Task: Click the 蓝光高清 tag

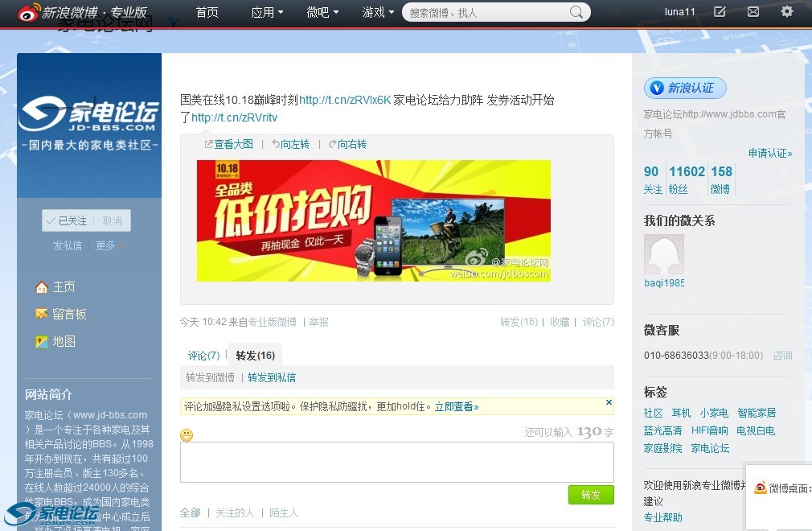Action: [662, 430]
